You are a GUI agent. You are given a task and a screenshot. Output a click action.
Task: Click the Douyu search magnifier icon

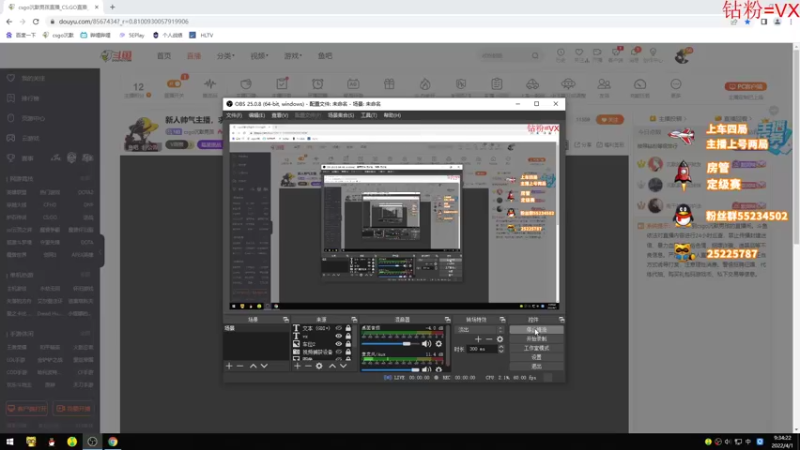pos(535,56)
